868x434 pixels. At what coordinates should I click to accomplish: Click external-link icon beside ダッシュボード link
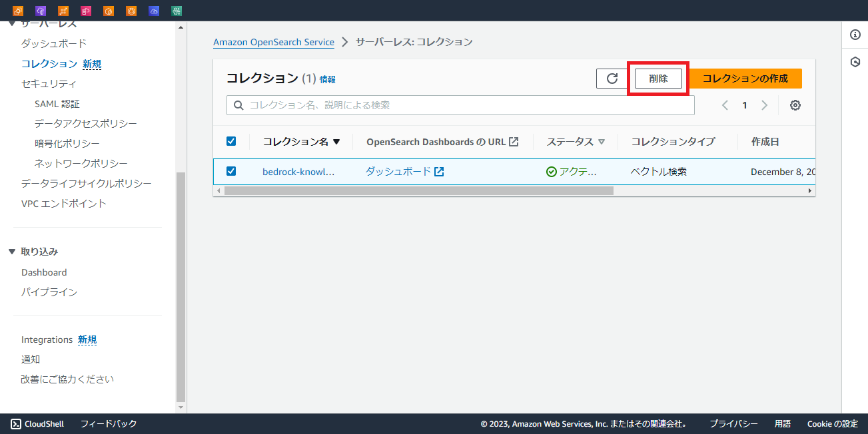click(x=439, y=172)
